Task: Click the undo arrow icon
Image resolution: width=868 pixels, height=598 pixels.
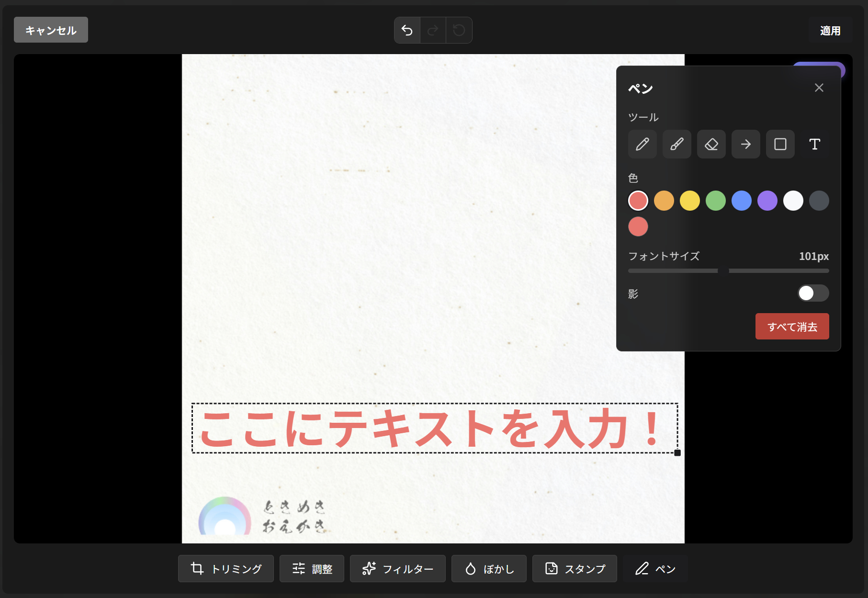Action: pyautogui.click(x=407, y=31)
